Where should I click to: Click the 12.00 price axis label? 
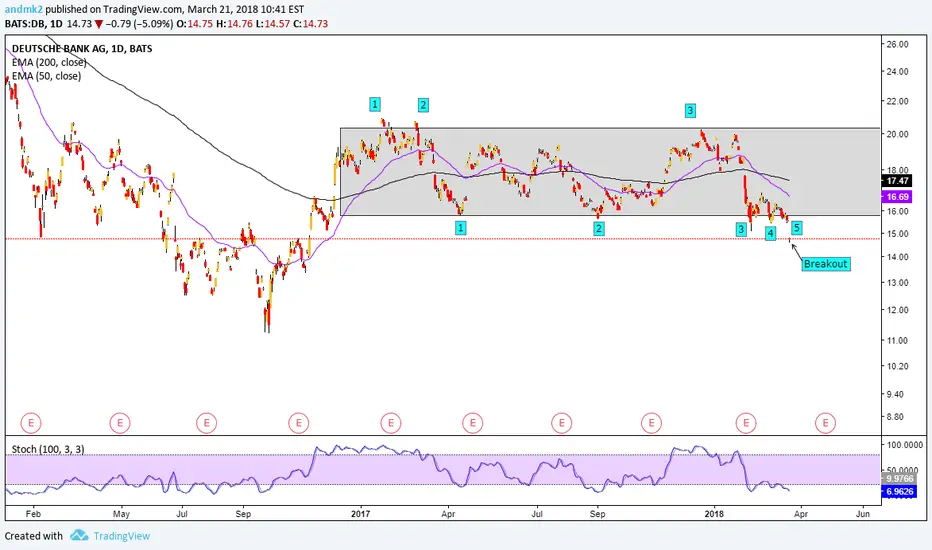point(898,310)
